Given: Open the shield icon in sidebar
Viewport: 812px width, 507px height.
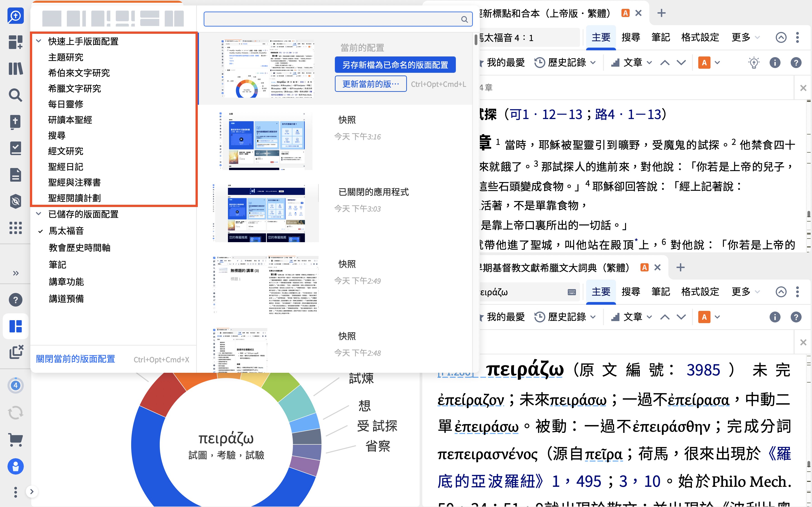Looking at the screenshot, I should [15, 201].
